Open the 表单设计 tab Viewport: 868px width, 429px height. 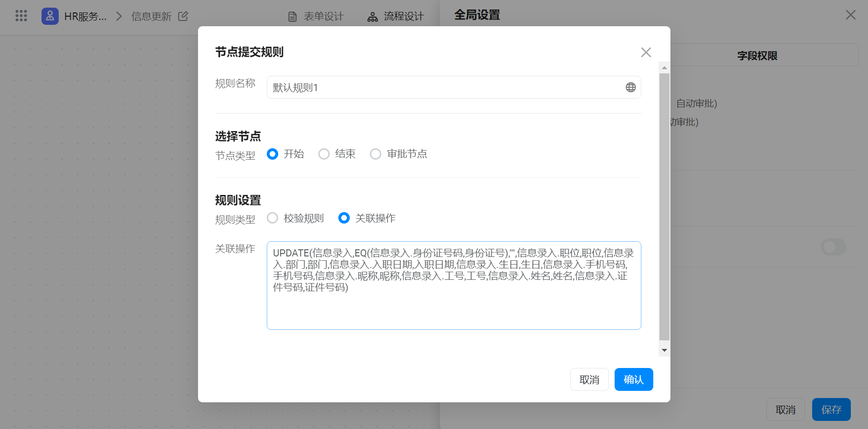316,17
